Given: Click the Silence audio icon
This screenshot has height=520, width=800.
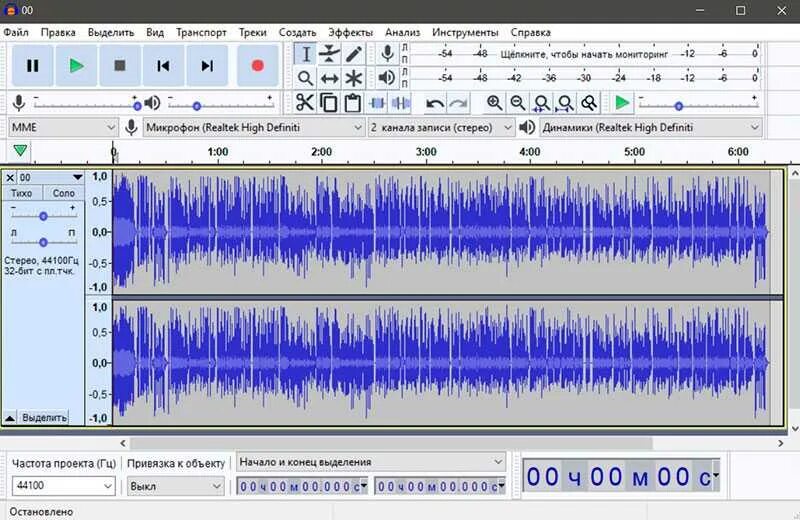Looking at the screenshot, I should [x=401, y=103].
